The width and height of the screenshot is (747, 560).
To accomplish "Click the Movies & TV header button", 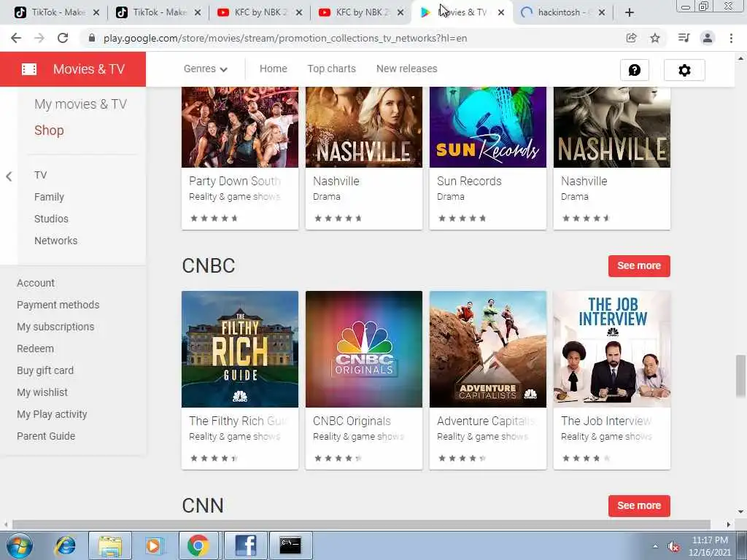I will pyautogui.click(x=73, y=69).
